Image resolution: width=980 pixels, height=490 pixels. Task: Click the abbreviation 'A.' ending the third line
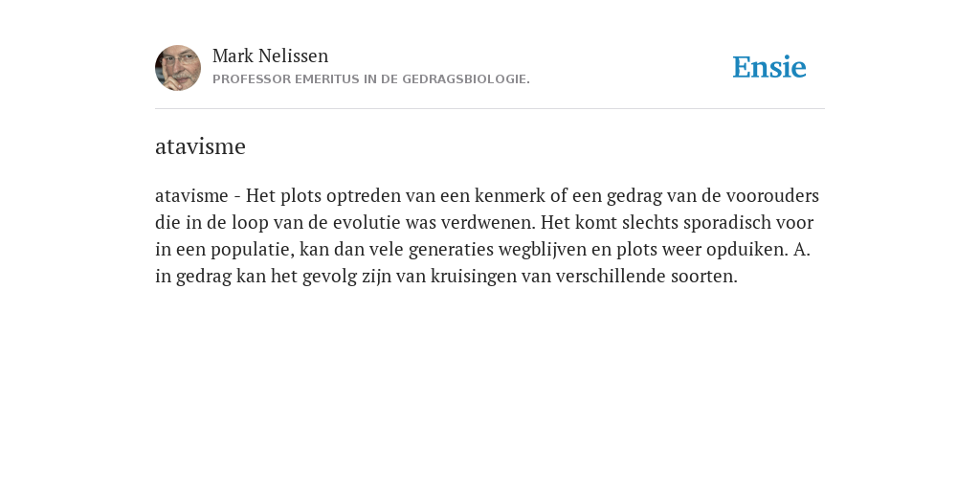[802, 250]
